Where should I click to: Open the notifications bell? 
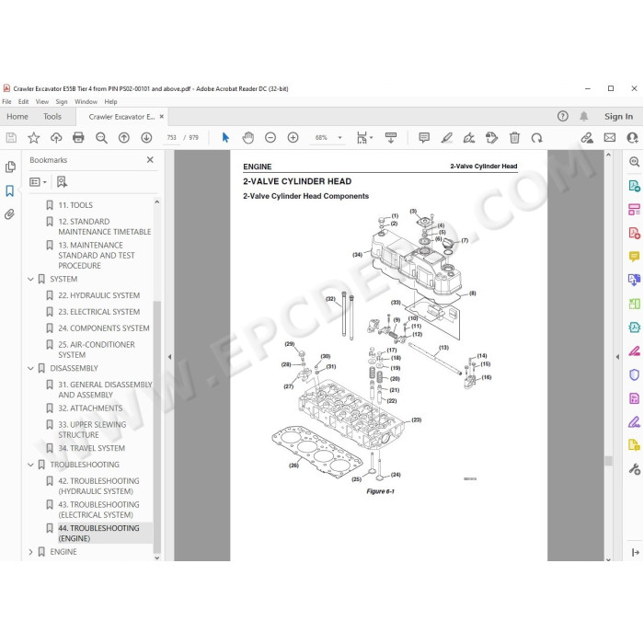(583, 116)
